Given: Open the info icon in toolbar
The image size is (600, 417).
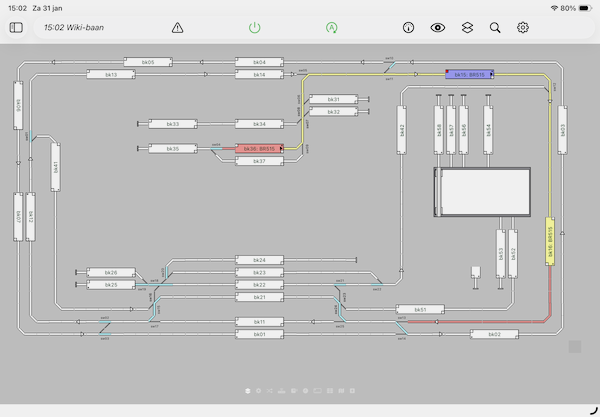Looking at the screenshot, I should coord(408,28).
